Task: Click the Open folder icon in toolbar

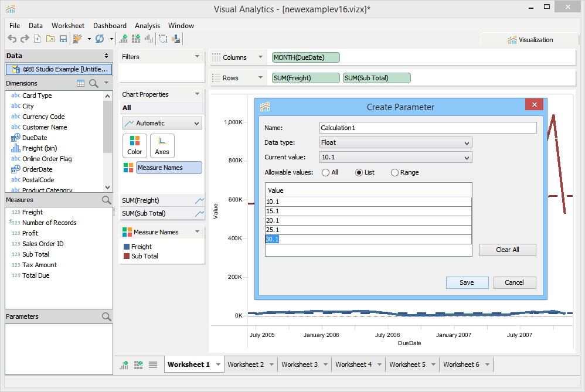Action: [x=50, y=39]
